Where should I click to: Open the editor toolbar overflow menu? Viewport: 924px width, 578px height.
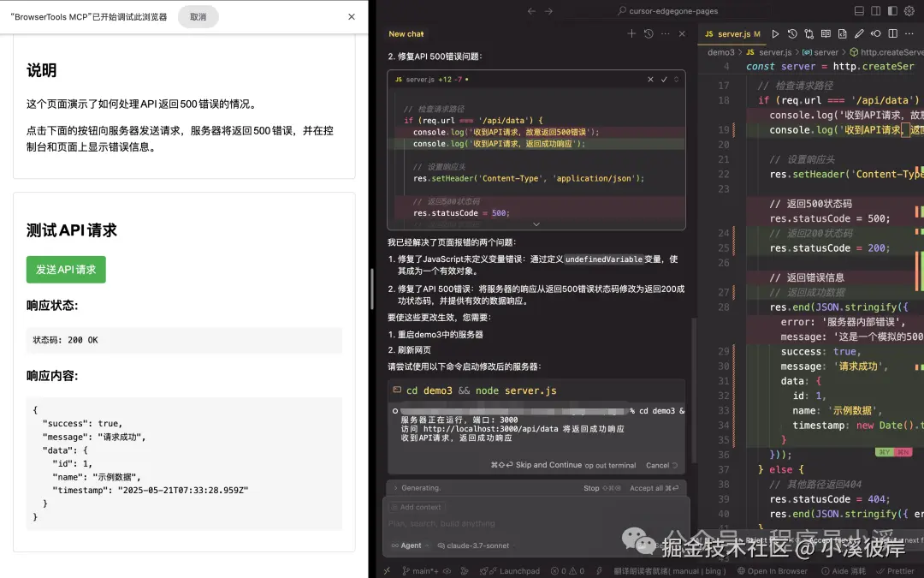click(907, 33)
